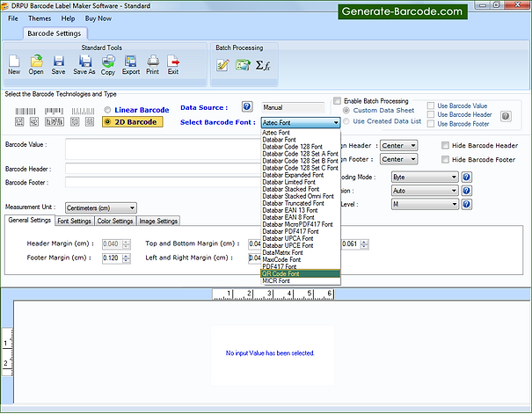Image resolution: width=532 pixels, height=414 pixels.
Task: Click help icon beside Level M dropdown
Action: tap(467, 204)
